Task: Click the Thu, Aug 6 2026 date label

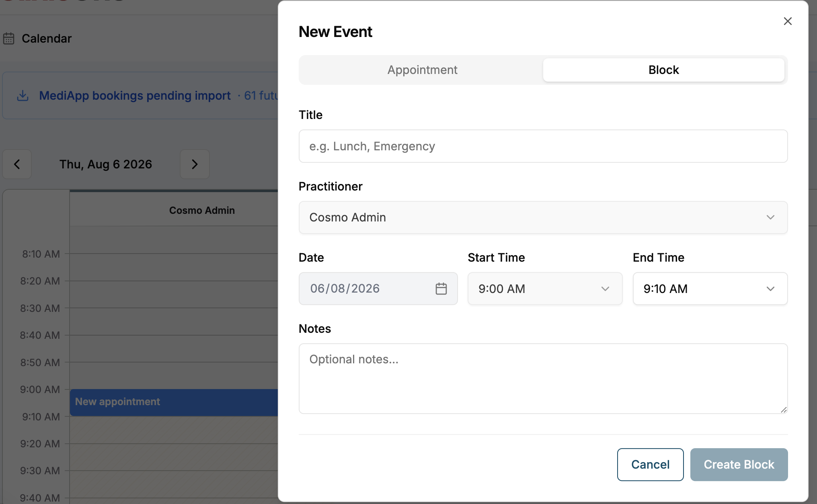Action: click(x=106, y=164)
